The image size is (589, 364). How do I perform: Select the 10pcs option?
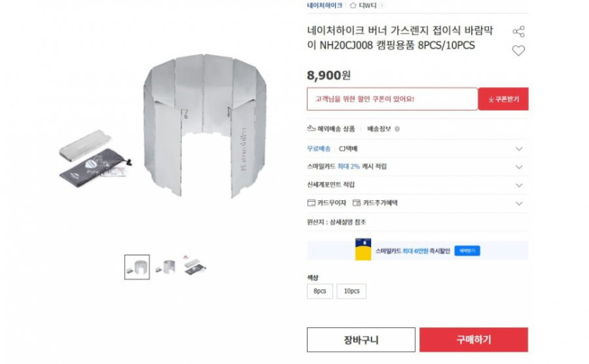click(x=351, y=291)
